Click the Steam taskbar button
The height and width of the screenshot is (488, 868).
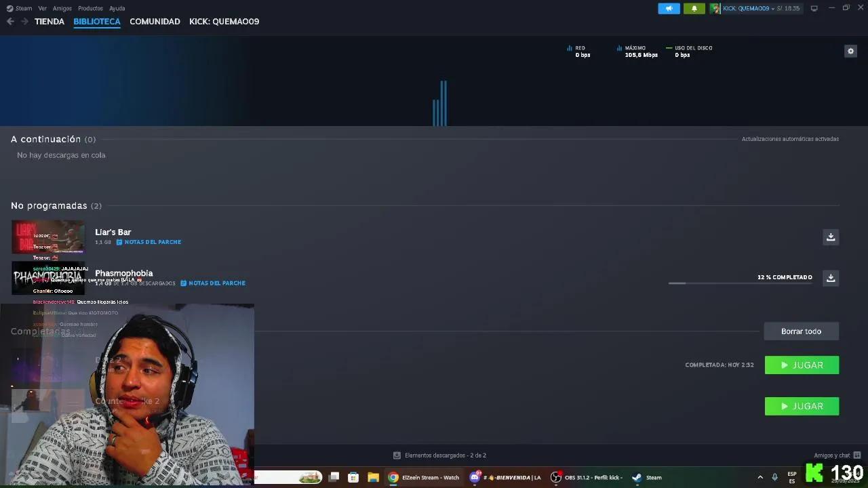[646, 477]
